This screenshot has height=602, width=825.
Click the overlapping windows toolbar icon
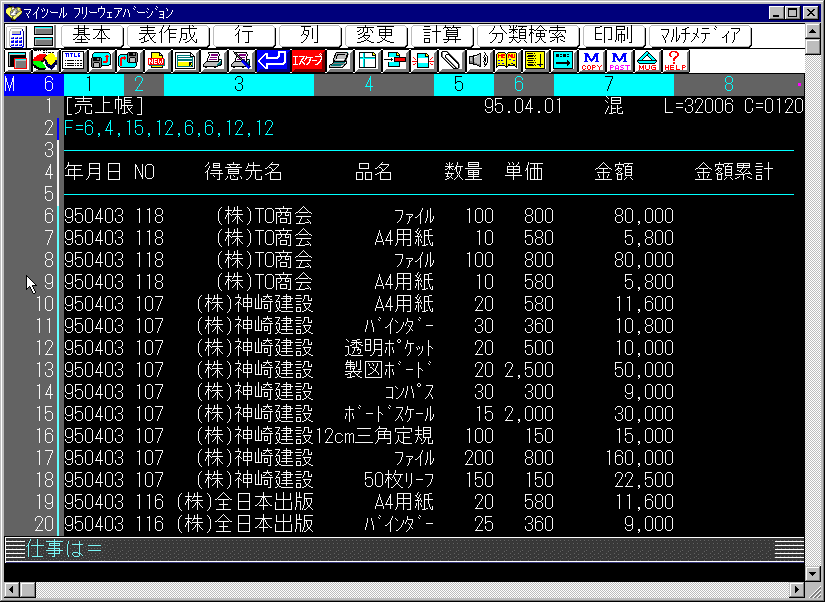tap(18, 61)
